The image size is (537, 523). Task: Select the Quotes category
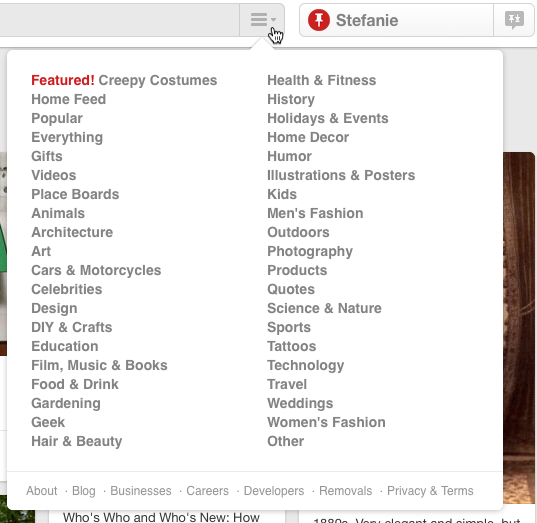click(291, 289)
